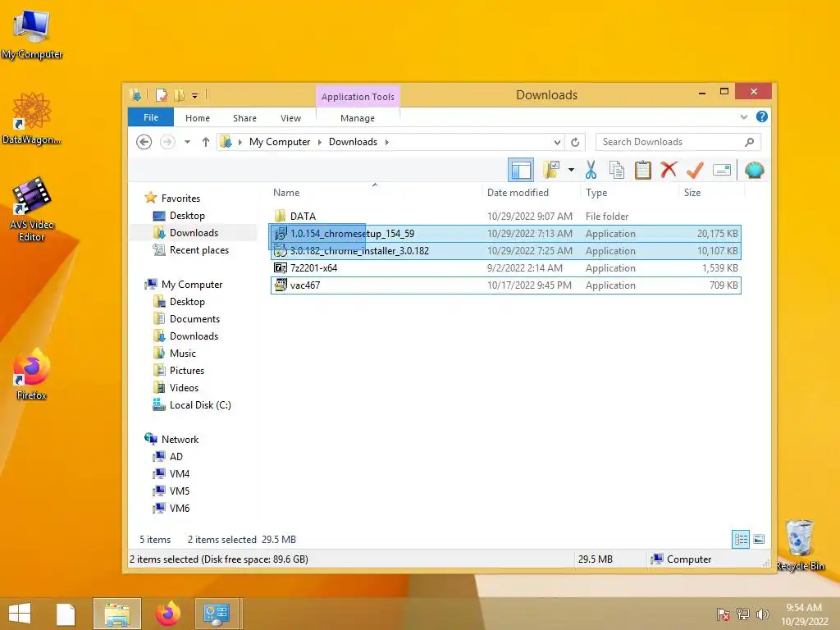
Task: Go forward with the Forward arrow
Action: [167, 142]
